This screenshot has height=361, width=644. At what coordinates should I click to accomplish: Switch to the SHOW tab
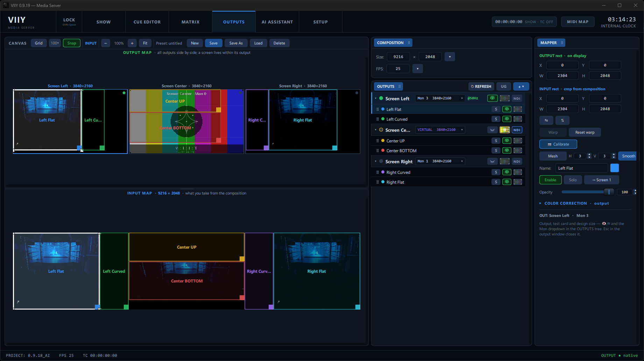[x=104, y=22]
